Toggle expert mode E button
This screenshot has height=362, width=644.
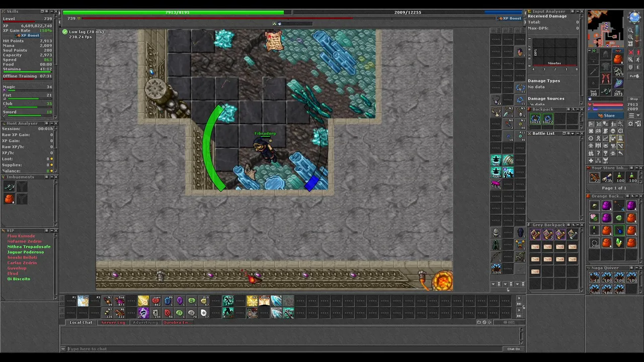(x=637, y=67)
